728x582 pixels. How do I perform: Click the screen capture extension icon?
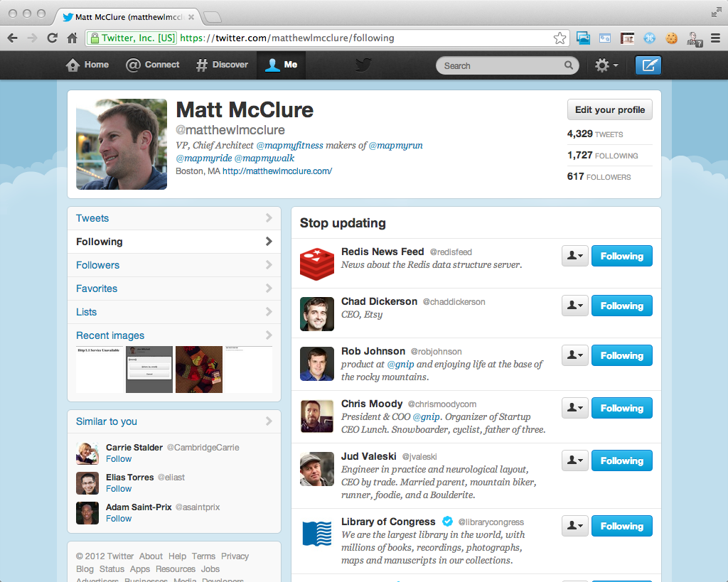[x=583, y=38]
